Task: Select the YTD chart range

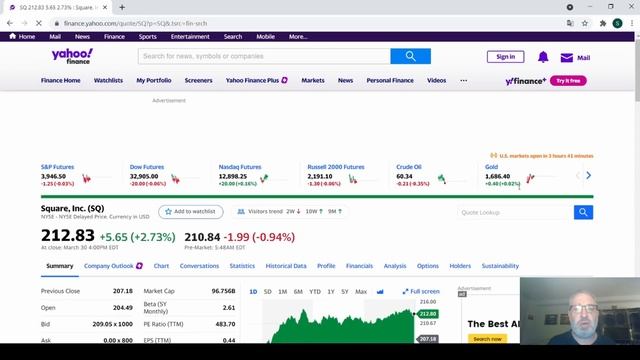Action: [x=315, y=291]
